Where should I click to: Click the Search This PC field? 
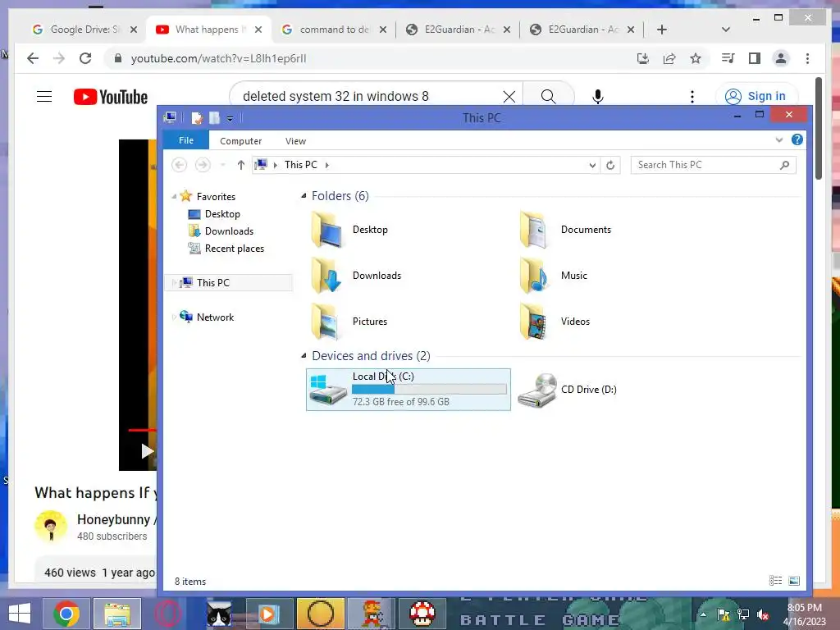pos(713,165)
